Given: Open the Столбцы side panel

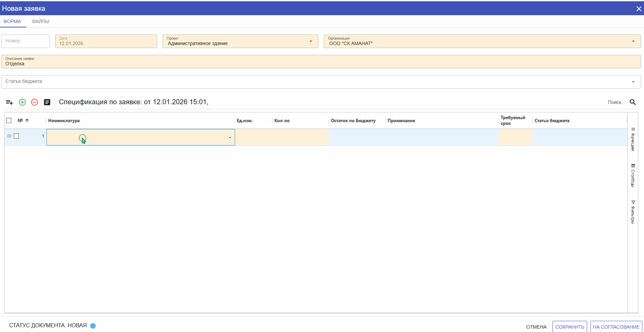Looking at the screenshot, I should pyautogui.click(x=633, y=176).
